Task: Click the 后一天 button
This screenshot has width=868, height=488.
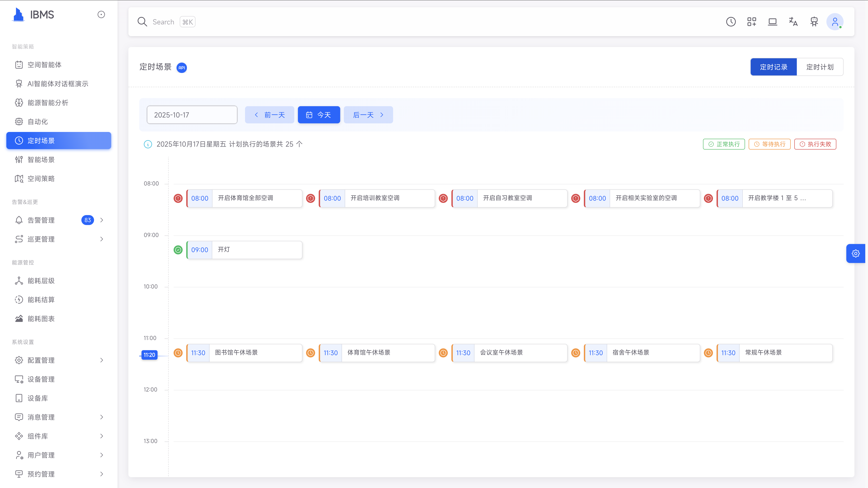Action: pos(368,115)
